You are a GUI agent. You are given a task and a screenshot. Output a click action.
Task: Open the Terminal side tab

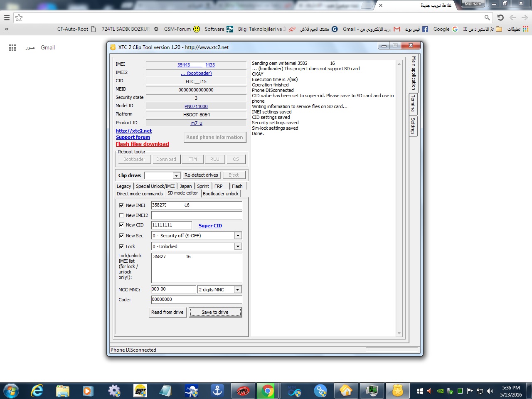[413, 104]
